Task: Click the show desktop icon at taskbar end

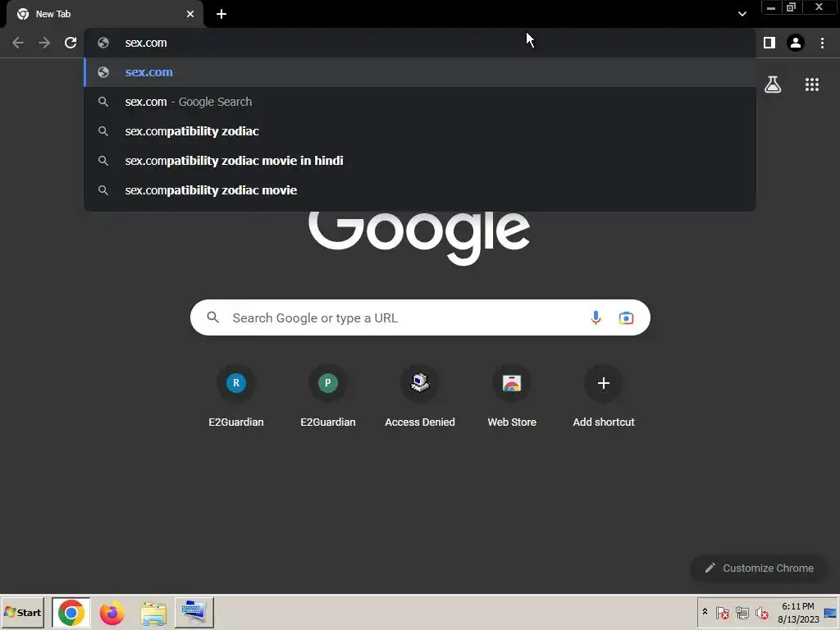Action: (831, 612)
